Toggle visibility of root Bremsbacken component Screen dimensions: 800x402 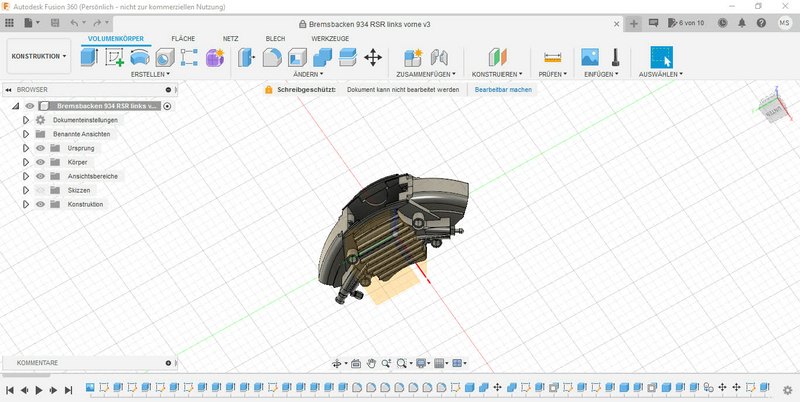click(30, 106)
